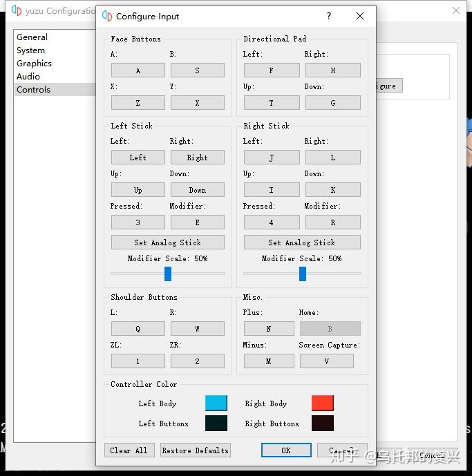
Task: Rebind Minus button mapped to M
Action: pos(269,361)
